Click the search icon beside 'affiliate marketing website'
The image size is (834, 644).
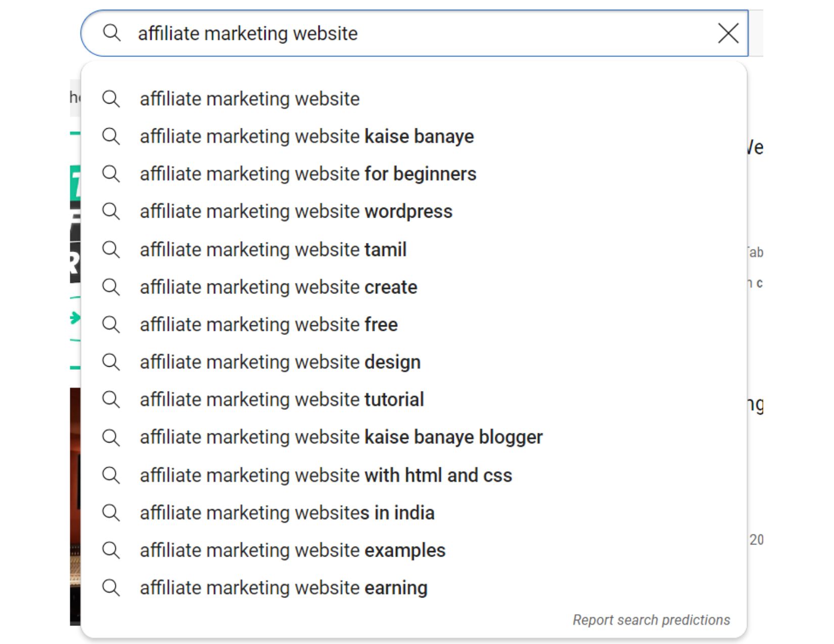(111, 99)
